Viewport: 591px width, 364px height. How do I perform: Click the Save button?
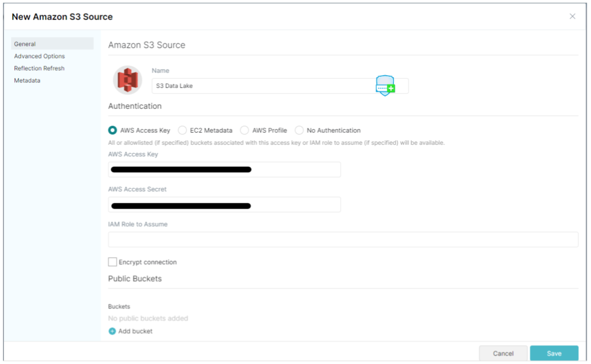point(554,353)
